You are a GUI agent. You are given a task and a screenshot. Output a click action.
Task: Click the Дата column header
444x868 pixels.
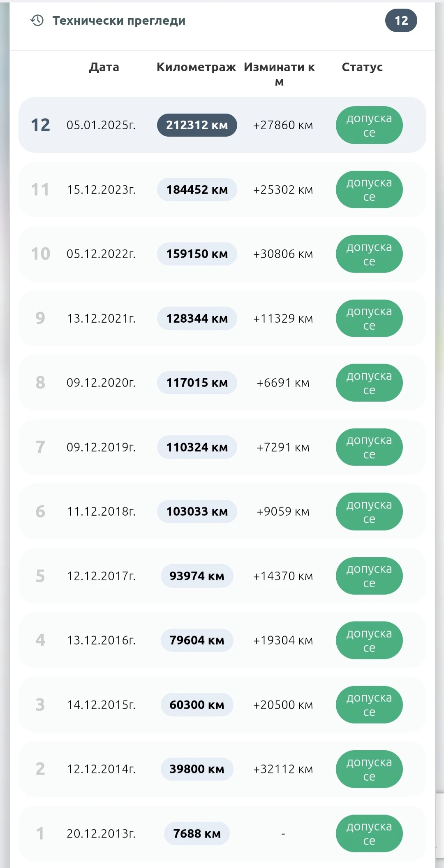104,67
